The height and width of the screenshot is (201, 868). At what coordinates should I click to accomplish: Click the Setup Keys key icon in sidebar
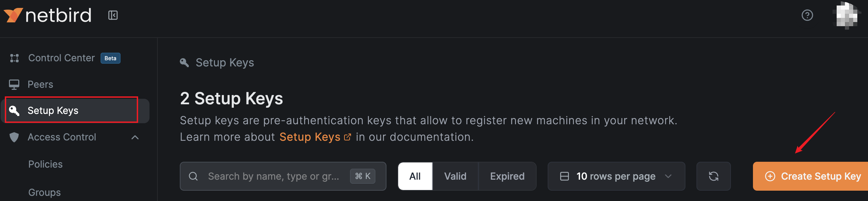point(14,110)
